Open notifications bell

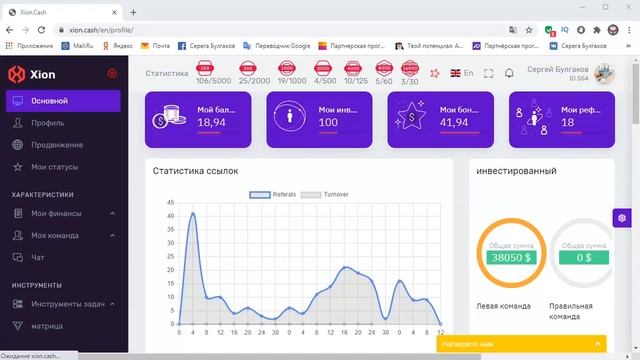509,73
